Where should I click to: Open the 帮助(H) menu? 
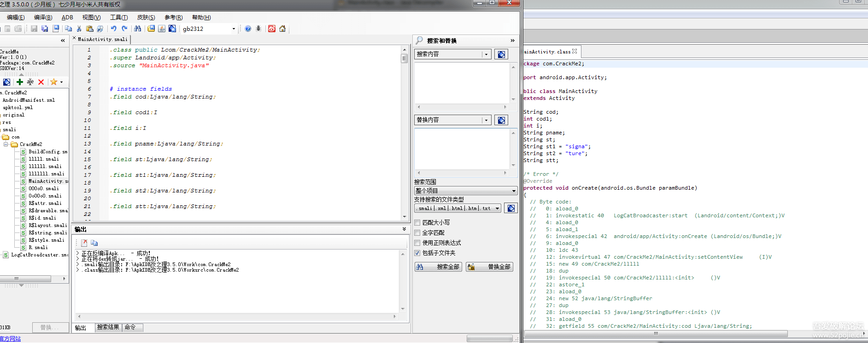201,17
